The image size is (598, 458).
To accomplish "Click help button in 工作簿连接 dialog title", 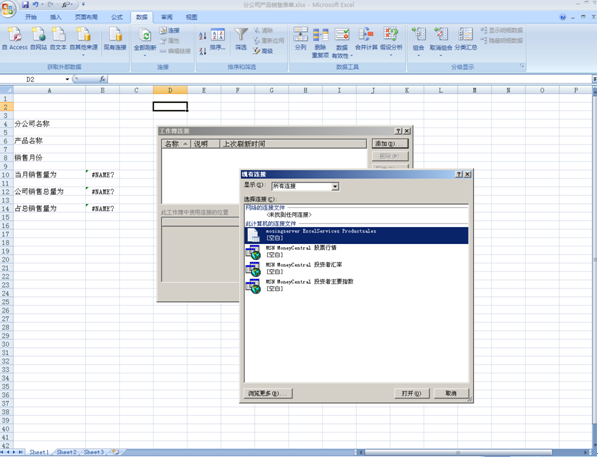I will [x=398, y=131].
